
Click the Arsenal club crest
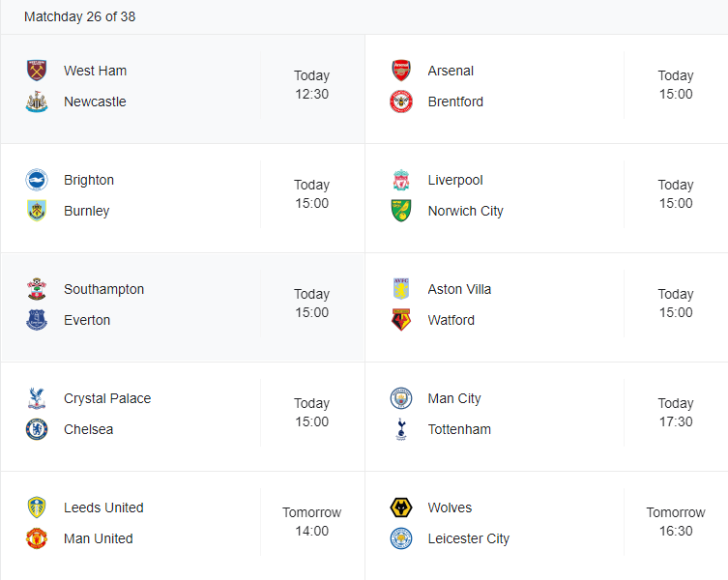tap(400, 71)
